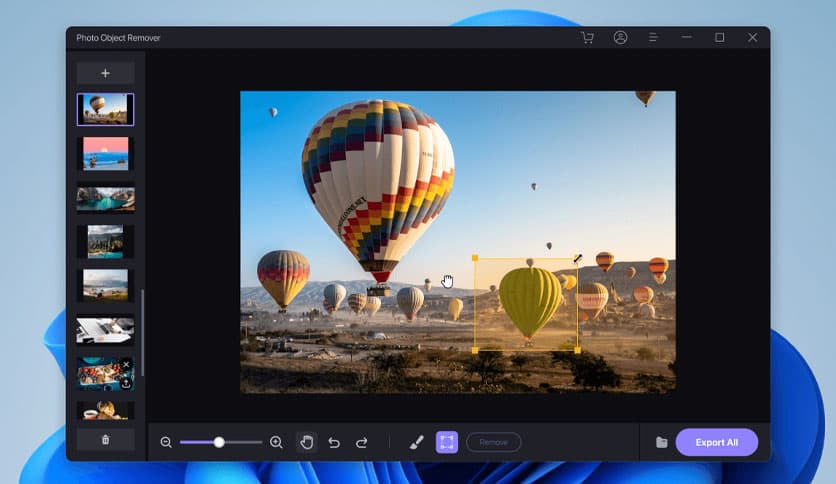Click the selection box's top-right edit handle
Viewport: 836px width, 484px height.
pos(577,259)
